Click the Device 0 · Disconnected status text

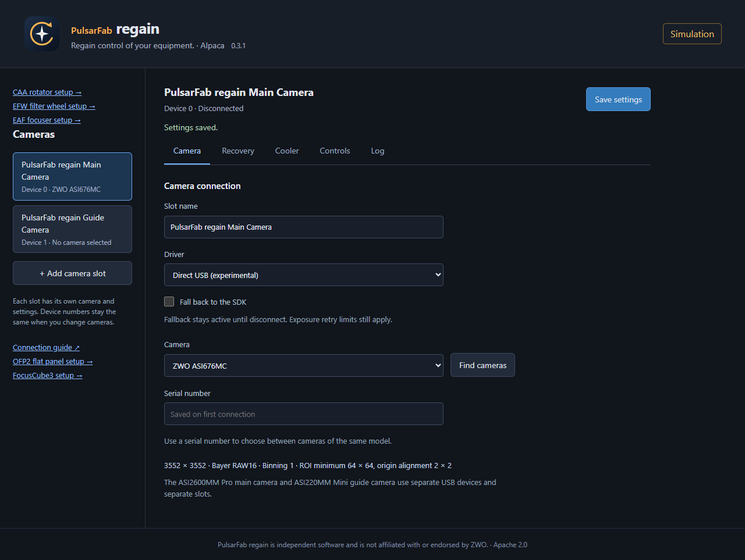pos(204,108)
